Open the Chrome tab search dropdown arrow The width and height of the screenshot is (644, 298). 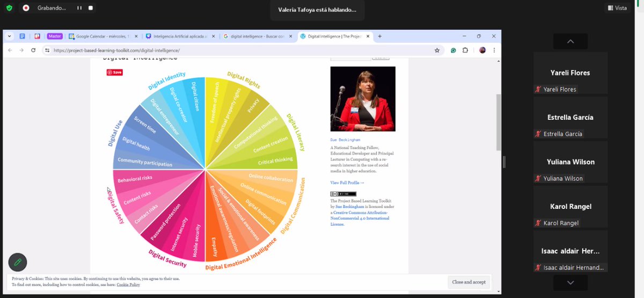coord(10,36)
